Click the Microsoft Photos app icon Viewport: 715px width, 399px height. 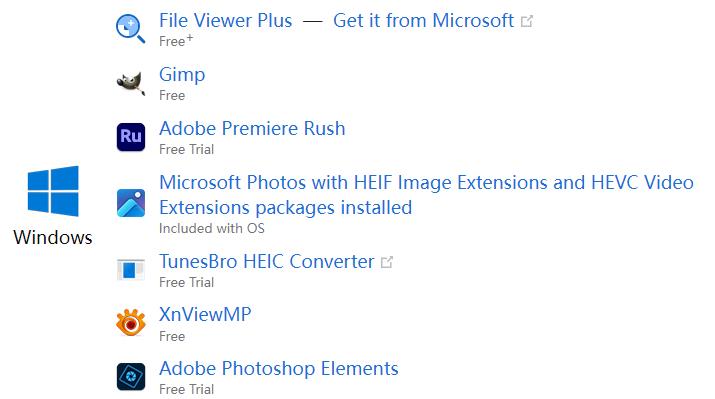(131, 203)
